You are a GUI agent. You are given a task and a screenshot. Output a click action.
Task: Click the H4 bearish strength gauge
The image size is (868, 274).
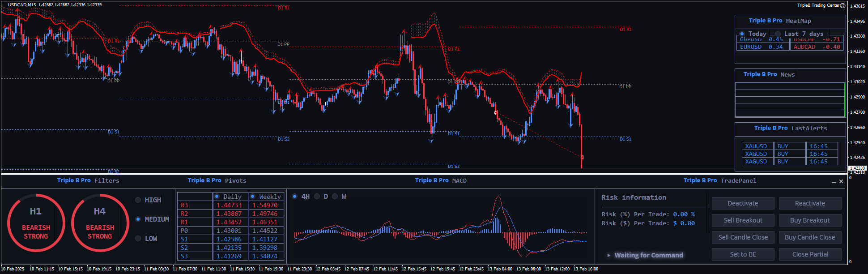tap(100, 223)
